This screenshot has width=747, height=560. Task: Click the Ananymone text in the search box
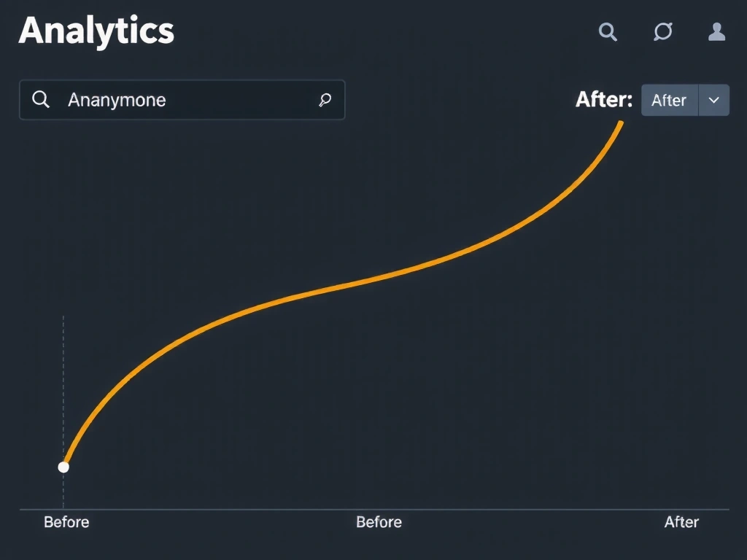117,100
